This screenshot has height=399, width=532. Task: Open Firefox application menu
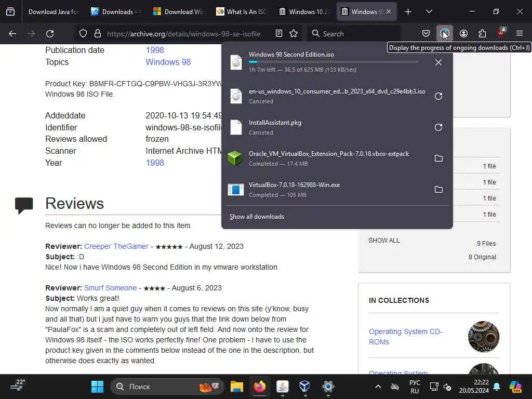[520, 34]
